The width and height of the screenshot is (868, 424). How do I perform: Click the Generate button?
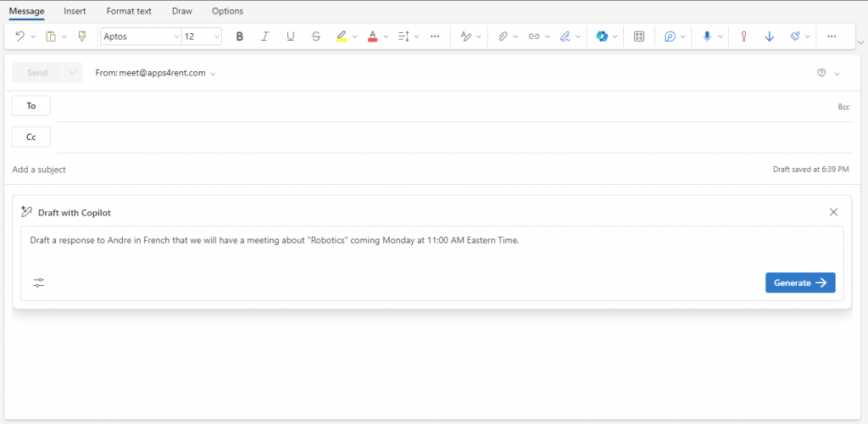[x=800, y=282]
